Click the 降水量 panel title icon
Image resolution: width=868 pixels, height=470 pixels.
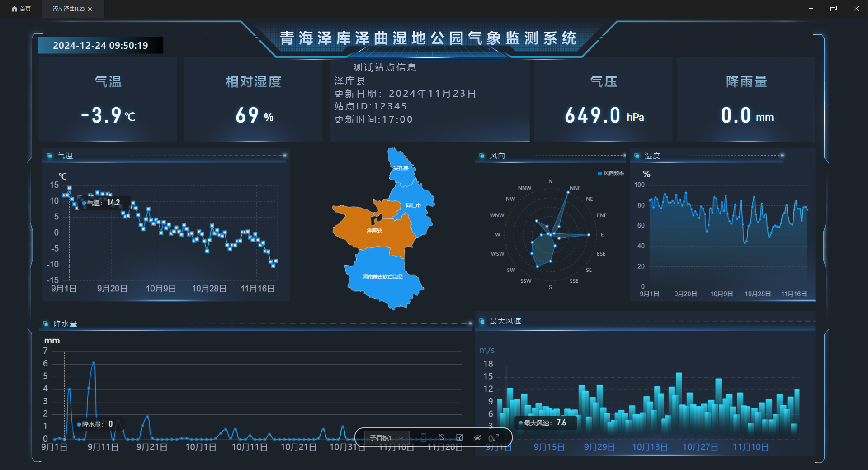46,323
